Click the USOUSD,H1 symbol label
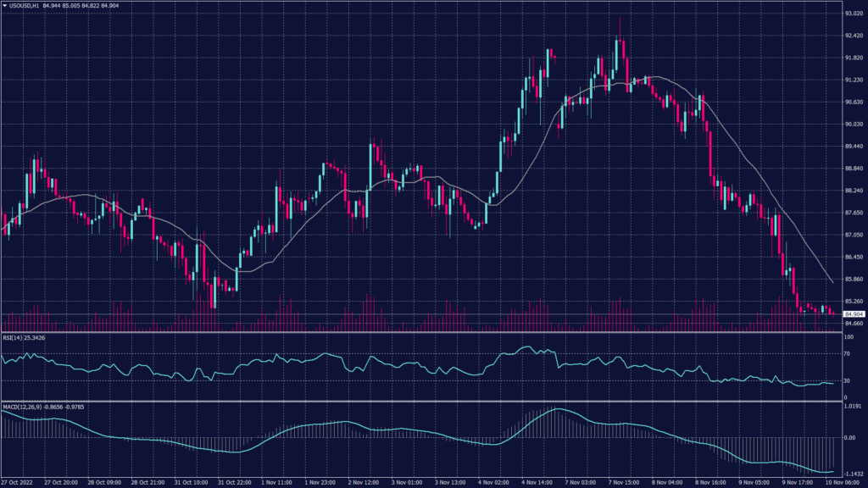Viewport: 868px width, 488px height. (x=25, y=5)
